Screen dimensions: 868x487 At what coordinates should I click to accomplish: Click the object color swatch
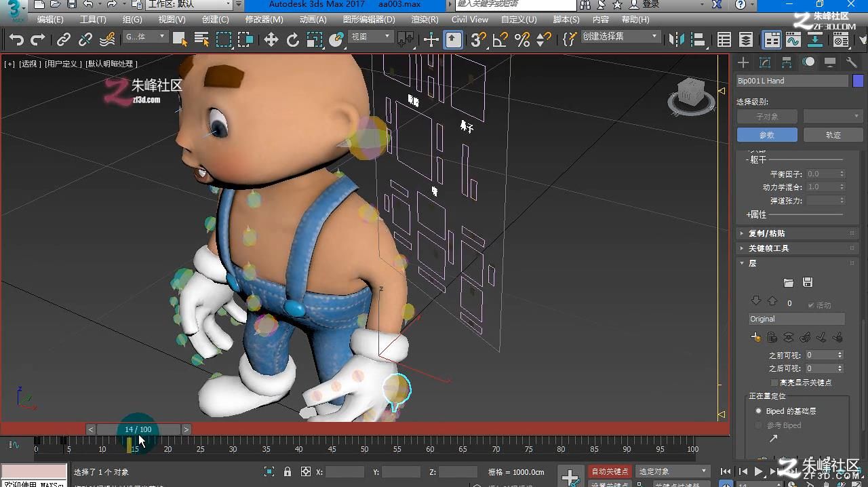pos(858,81)
